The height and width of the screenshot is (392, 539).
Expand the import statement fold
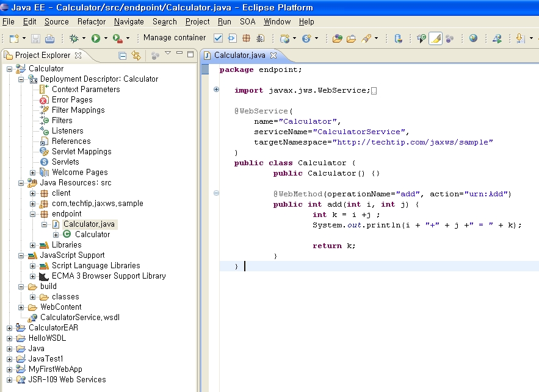[x=217, y=90]
